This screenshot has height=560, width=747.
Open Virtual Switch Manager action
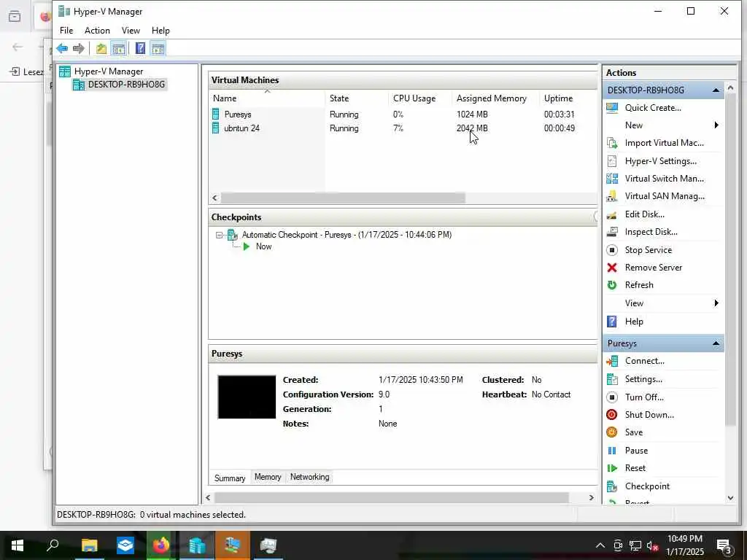664,179
